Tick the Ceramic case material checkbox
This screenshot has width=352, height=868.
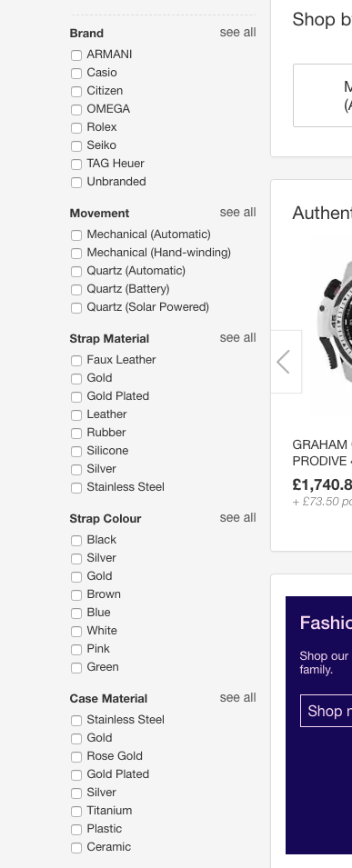(76, 847)
